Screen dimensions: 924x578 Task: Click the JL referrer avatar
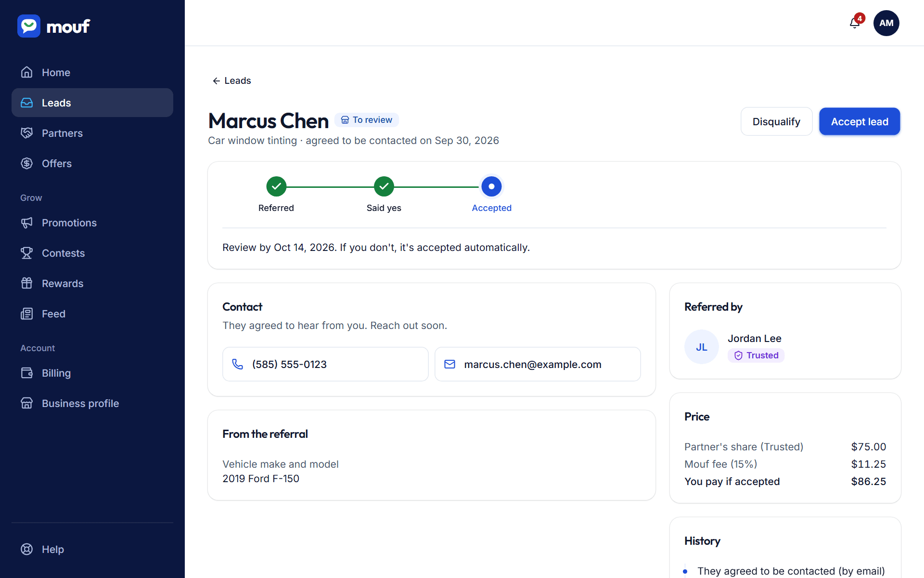(702, 347)
